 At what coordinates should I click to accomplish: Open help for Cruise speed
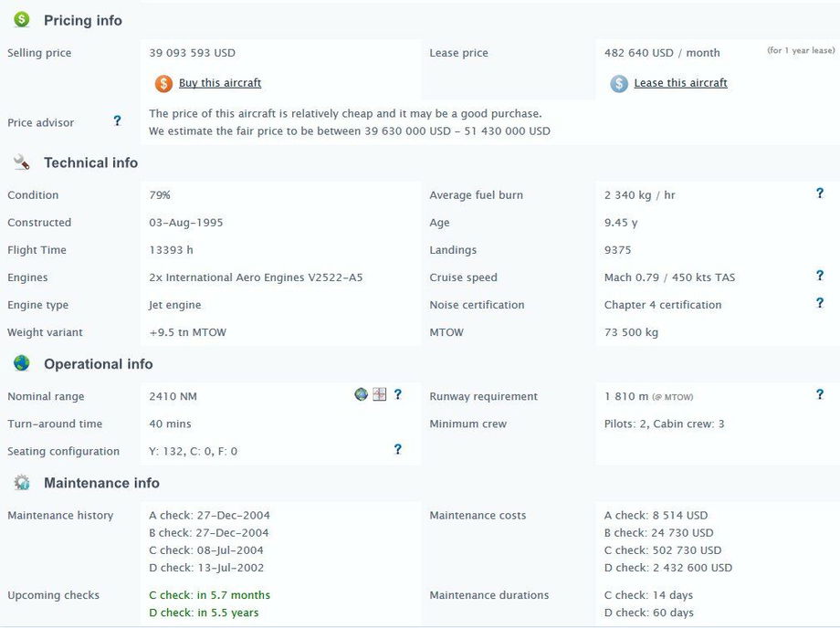coord(819,276)
